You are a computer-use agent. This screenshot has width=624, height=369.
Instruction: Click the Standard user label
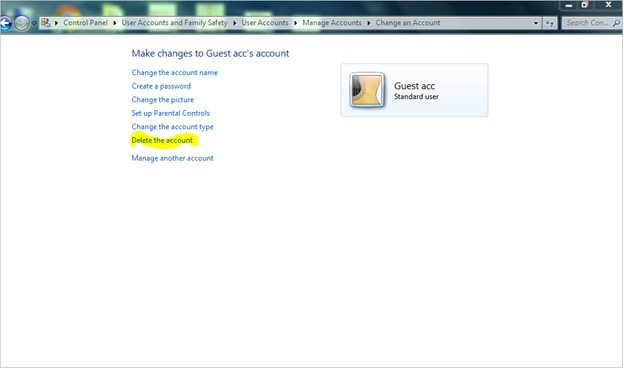click(x=416, y=97)
